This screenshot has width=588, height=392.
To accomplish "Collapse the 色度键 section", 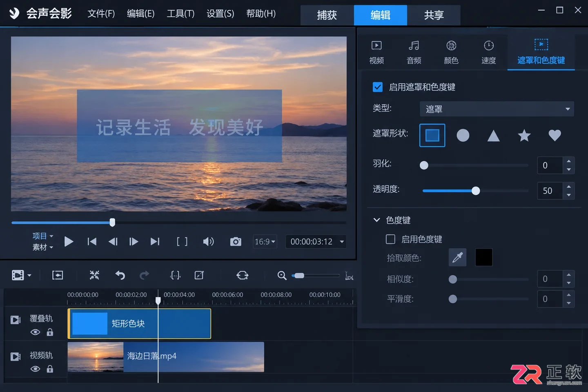I will (x=376, y=220).
